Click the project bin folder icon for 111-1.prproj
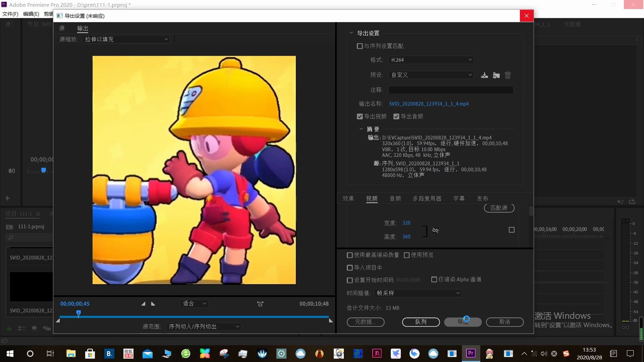The width and height of the screenshot is (644, 362). click(9, 227)
